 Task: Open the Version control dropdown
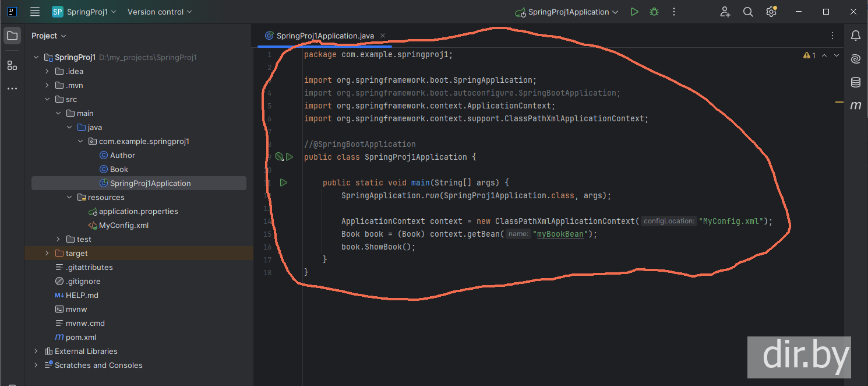pos(160,12)
